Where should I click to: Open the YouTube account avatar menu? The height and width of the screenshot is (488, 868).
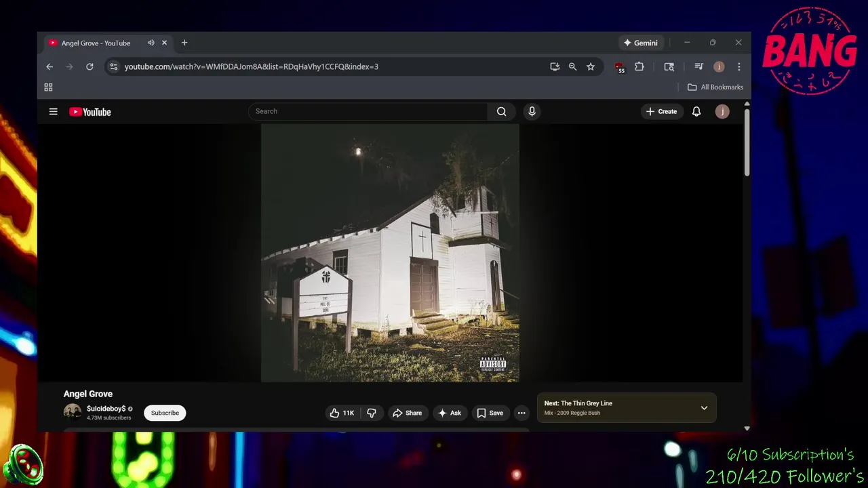(x=722, y=111)
